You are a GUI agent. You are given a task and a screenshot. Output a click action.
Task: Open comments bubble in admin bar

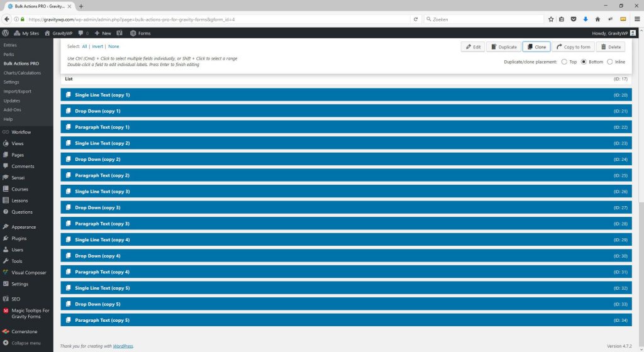coord(84,33)
